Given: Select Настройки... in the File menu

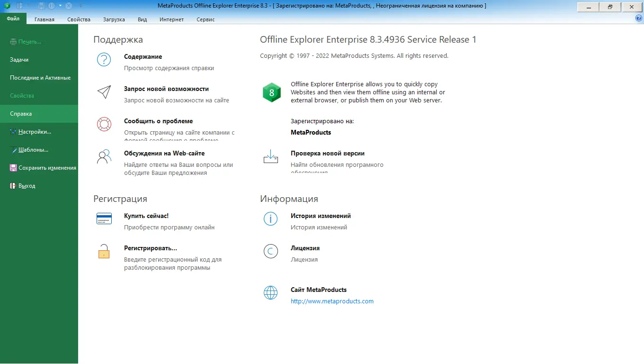Looking at the screenshot, I should pos(35,132).
